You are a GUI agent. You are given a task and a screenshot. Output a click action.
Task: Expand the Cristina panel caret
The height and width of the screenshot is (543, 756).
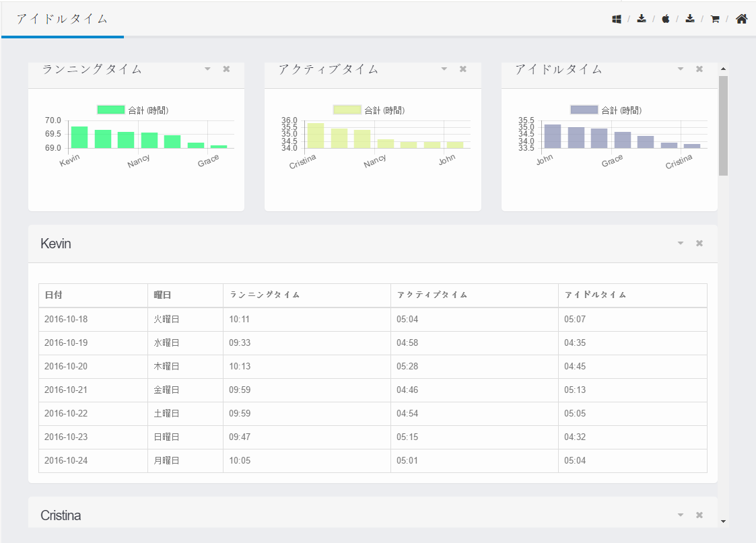681,515
